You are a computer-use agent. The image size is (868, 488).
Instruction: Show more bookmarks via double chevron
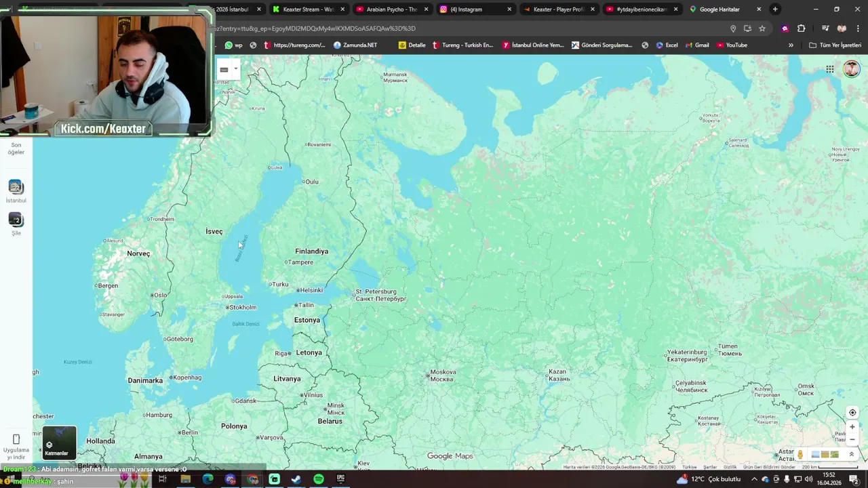(791, 45)
